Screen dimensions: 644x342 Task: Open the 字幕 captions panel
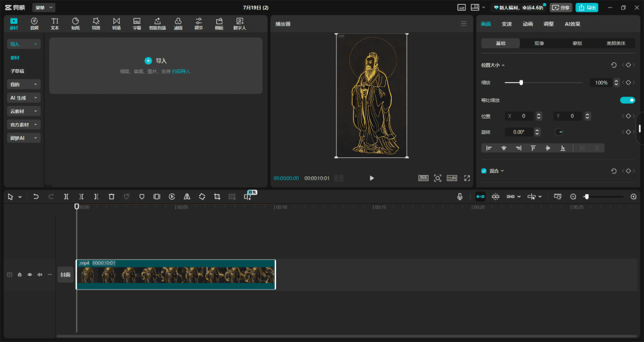(x=137, y=24)
